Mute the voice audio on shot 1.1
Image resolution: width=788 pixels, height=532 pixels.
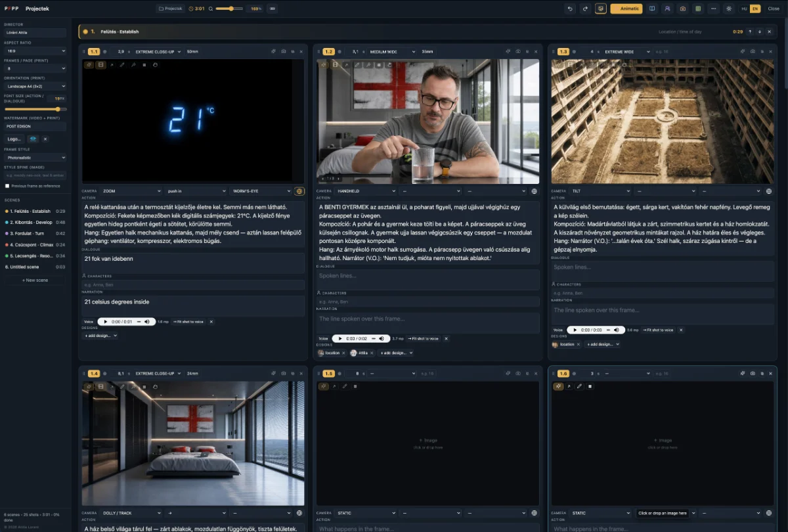click(146, 322)
